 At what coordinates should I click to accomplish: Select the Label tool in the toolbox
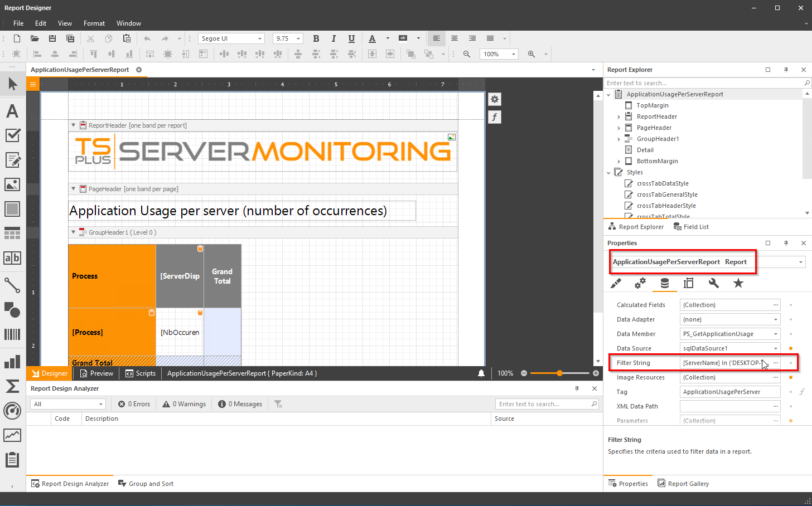12,111
